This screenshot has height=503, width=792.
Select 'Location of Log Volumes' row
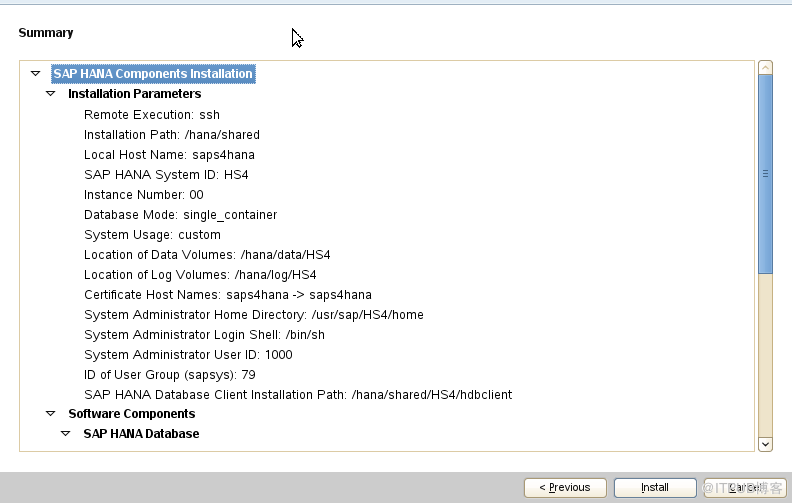click(200, 275)
